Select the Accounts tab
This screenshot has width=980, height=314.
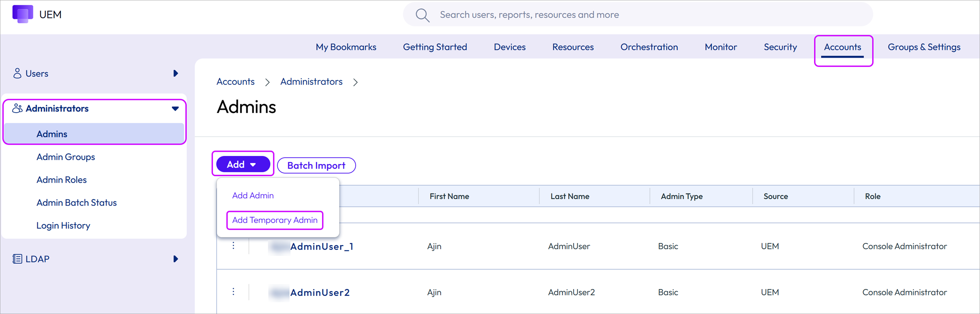point(843,47)
